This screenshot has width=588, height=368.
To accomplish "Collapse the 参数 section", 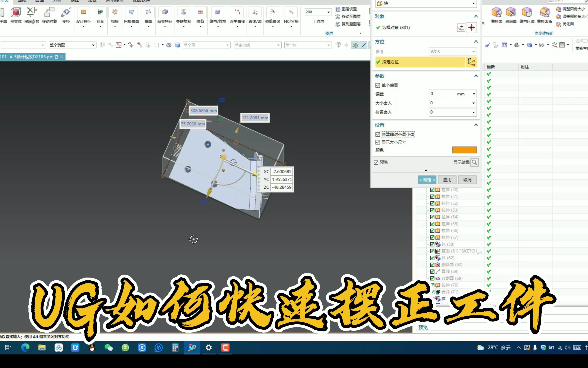I will tap(476, 76).
